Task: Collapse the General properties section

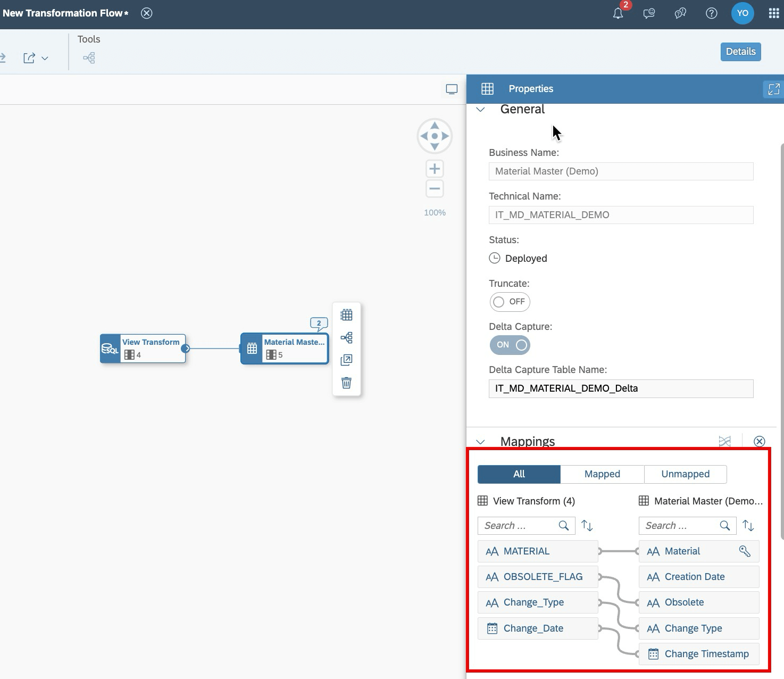Action: click(480, 109)
